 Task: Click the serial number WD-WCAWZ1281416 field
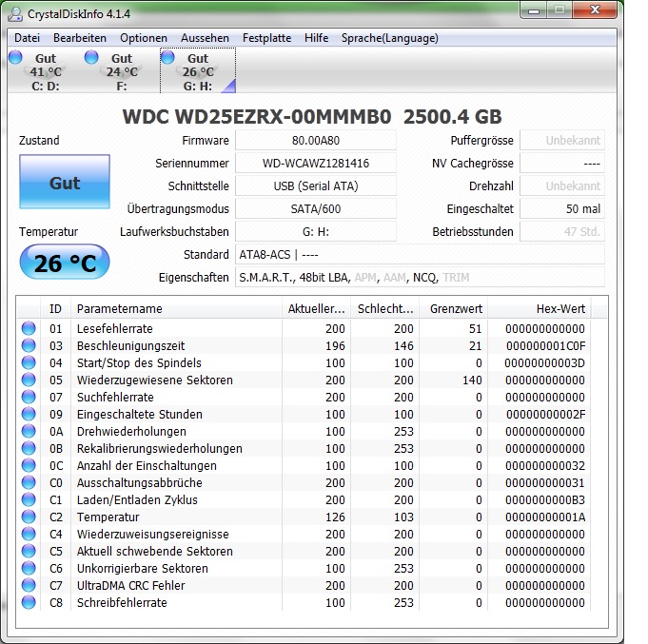[x=316, y=164]
